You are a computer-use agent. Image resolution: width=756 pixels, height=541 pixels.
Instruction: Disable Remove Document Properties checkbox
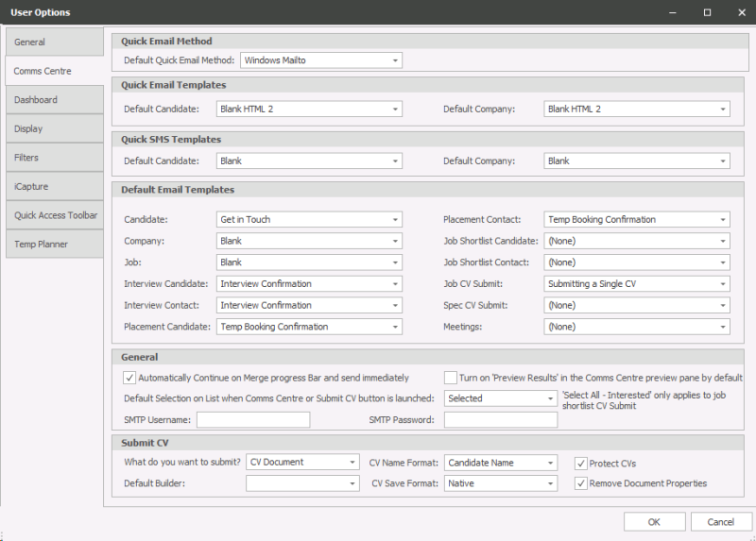581,483
